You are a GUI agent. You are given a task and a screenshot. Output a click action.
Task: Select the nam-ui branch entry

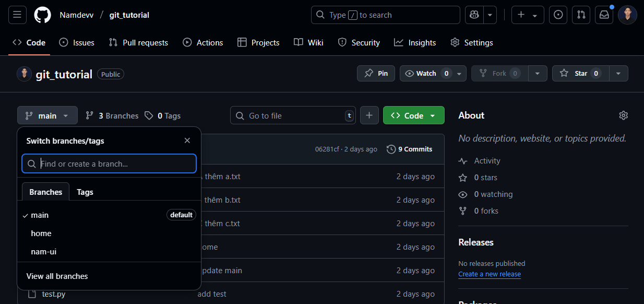pyautogui.click(x=109, y=251)
